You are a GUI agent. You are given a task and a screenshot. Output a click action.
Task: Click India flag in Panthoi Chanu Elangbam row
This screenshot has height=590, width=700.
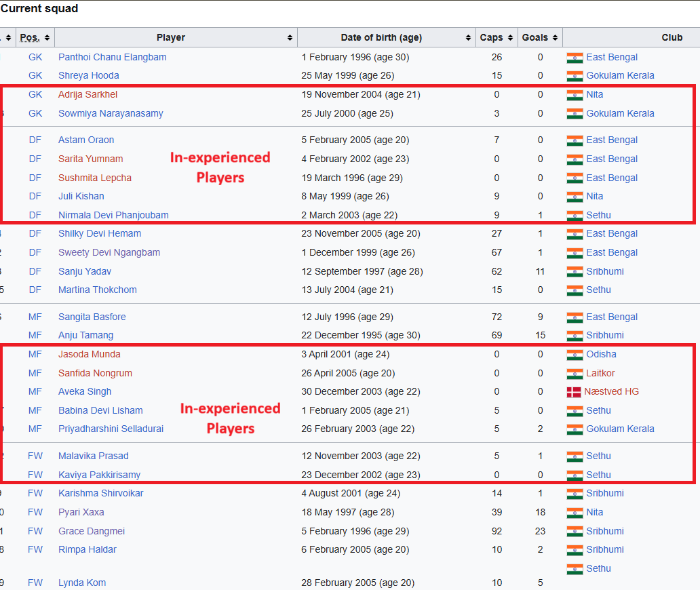click(575, 58)
